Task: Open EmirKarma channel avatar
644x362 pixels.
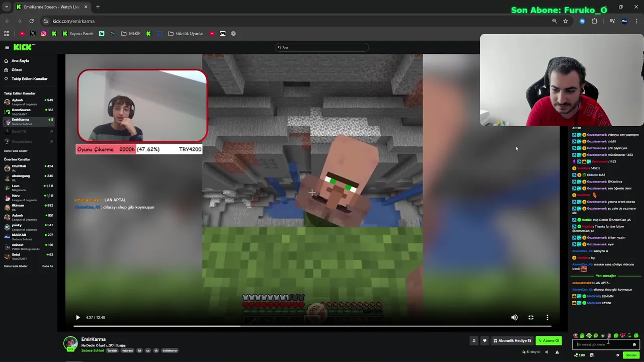Action: click(70, 343)
